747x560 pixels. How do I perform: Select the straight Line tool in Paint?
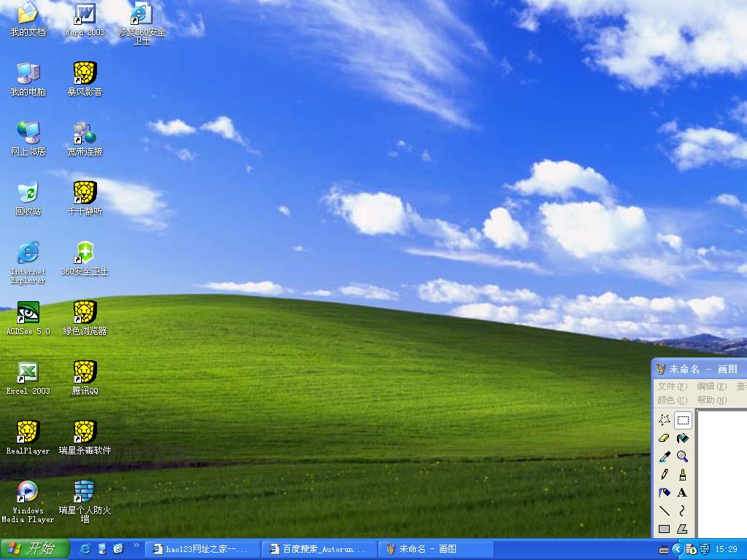pyautogui.click(x=664, y=510)
